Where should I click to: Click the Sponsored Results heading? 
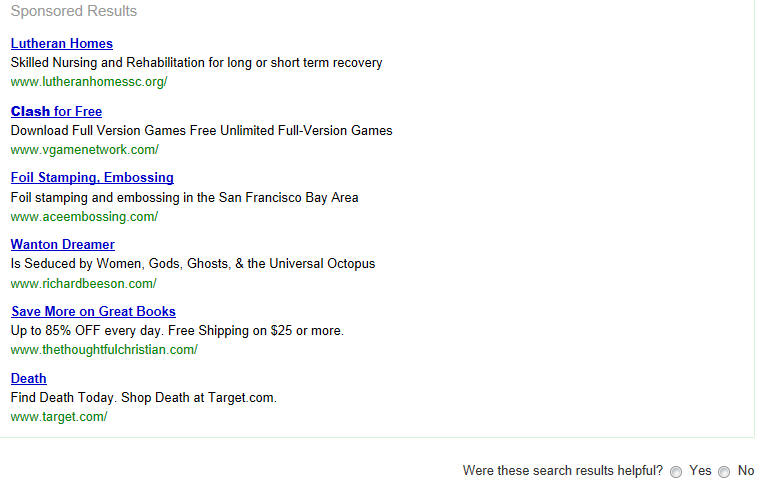point(74,12)
